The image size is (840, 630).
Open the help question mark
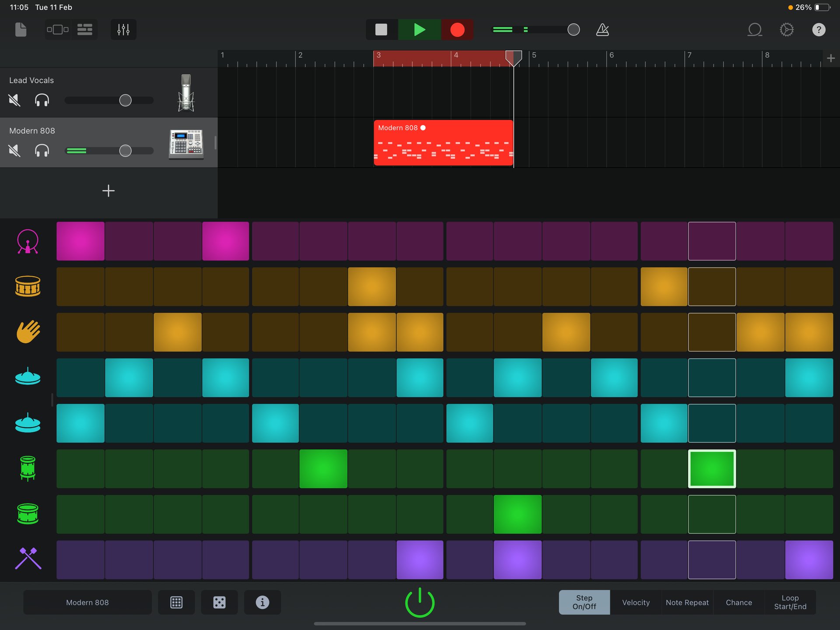pos(819,30)
